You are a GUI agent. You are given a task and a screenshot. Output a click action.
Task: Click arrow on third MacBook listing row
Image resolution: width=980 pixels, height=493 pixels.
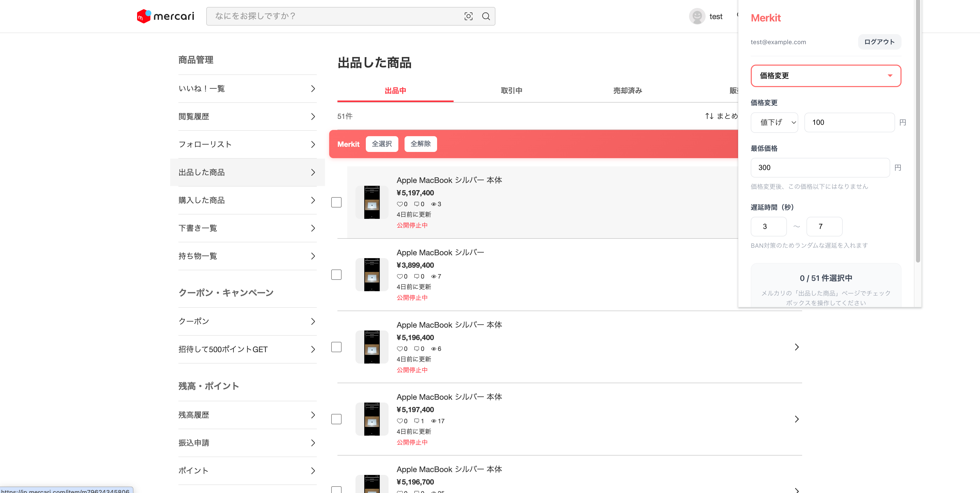click(797, 347)
